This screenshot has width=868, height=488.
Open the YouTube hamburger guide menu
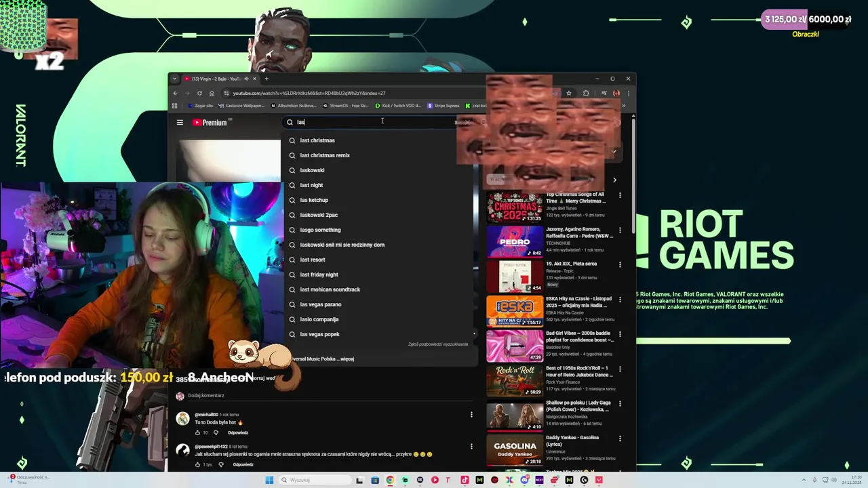click(180, 123)
